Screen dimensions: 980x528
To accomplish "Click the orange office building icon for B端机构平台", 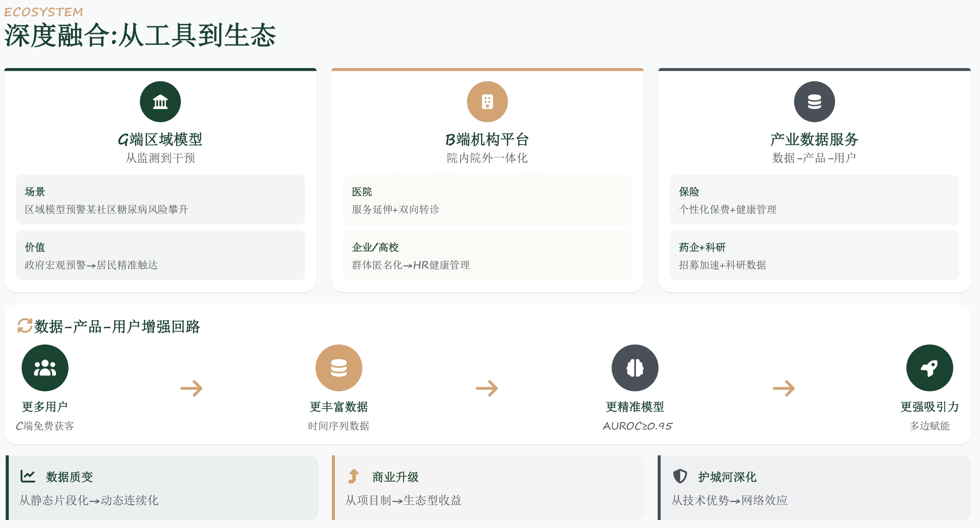I will pos(487,102).
